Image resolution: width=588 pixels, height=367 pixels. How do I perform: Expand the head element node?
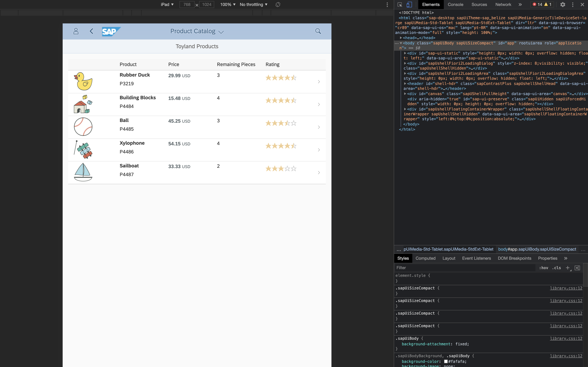(x=401, y=38)
